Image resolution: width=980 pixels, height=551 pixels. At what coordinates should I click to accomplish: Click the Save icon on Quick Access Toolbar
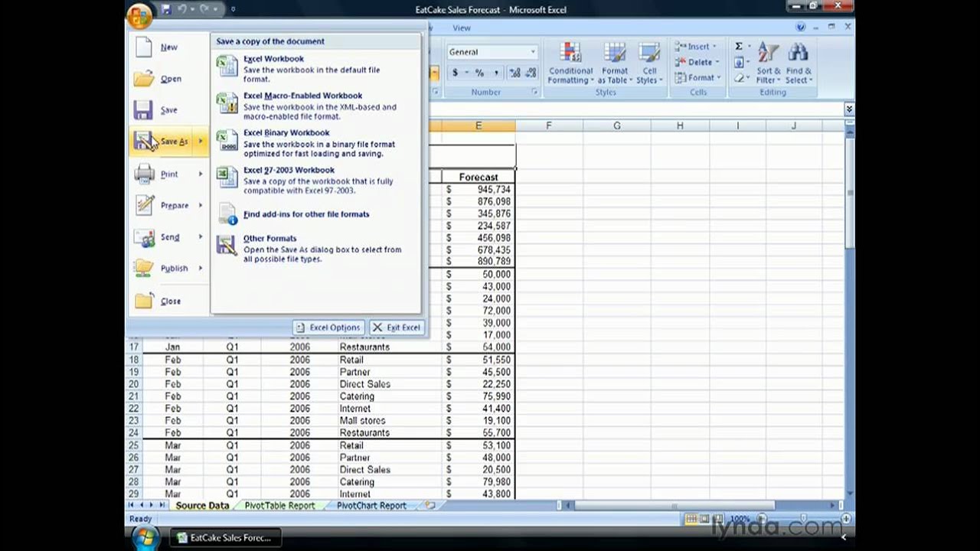(x=165, y=9)
